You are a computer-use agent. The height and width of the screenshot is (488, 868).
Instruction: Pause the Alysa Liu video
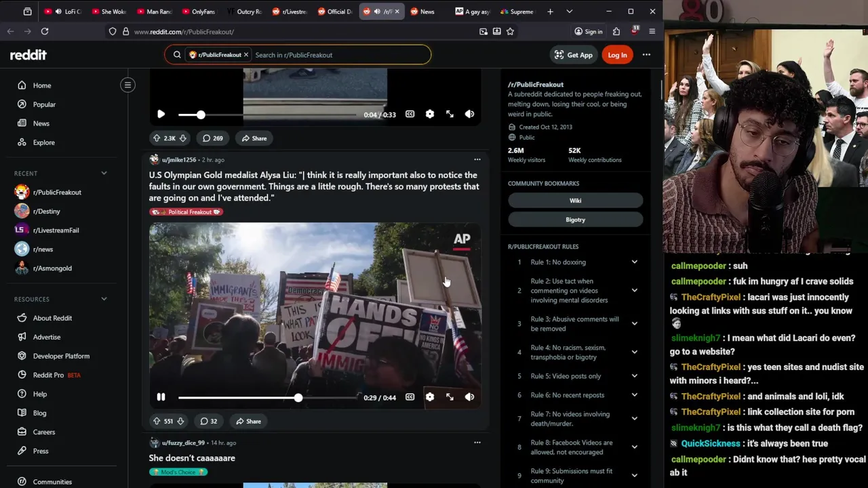point(161,397)
